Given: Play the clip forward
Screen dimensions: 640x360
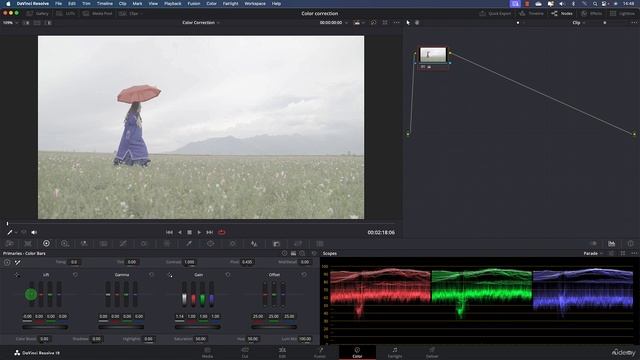Looking at the screenshot, I should tap(199, 232).
